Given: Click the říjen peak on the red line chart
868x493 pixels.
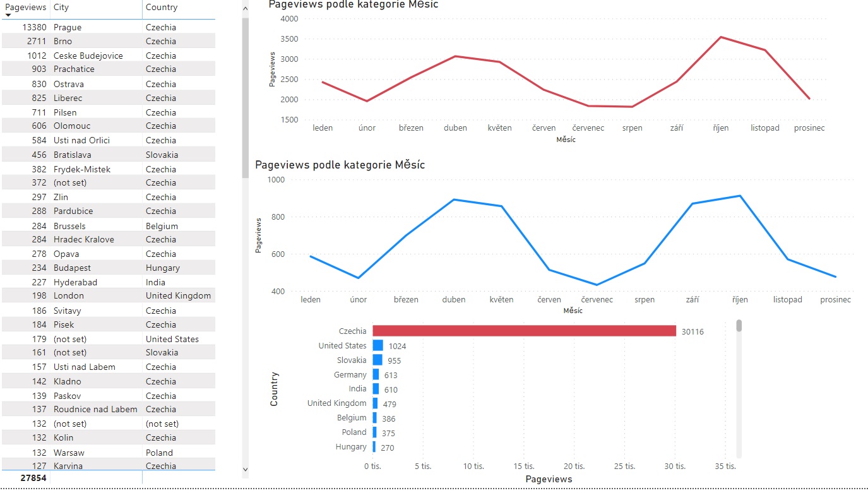Looking at the screenshot, I should tap(721, 37).
